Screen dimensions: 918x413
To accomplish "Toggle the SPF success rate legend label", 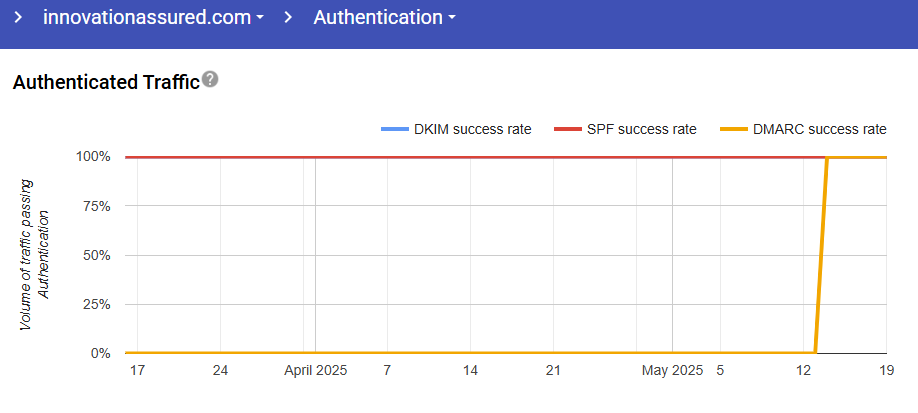I will click(640, 129).
